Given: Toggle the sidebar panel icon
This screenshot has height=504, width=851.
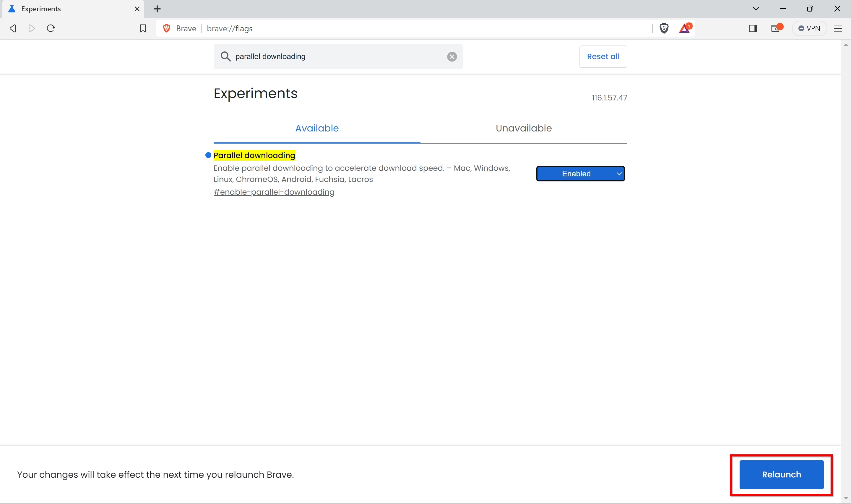Looking at the screenshot, I should (x=753, y=28).
